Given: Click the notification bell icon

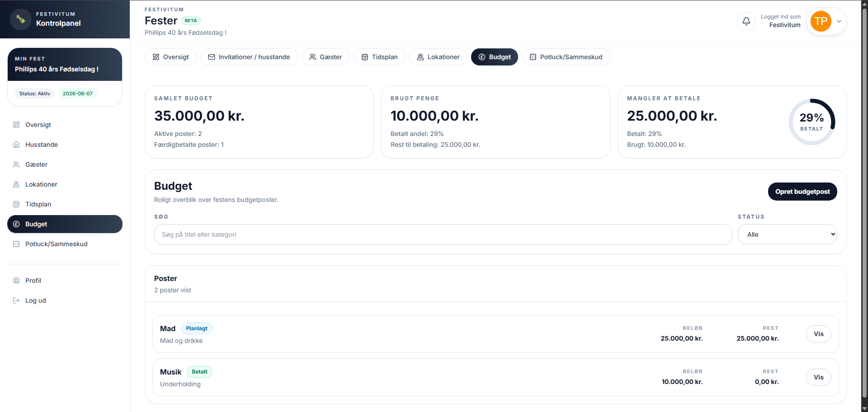Looking at the screenshot, I should point(746,21).
